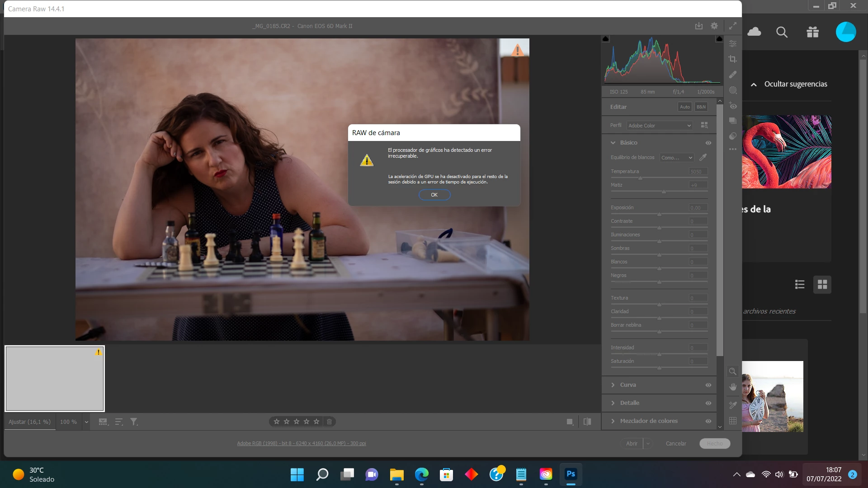The height and width of the screenshot is (488, 868).
Task: Click the white balance eyedropper
Action: (703, 157)
